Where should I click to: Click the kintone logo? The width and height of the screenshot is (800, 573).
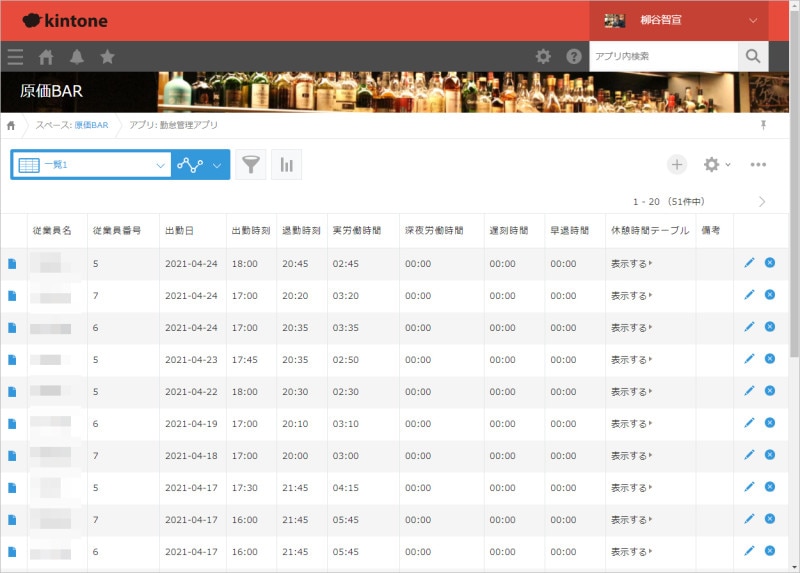tap(65, 20)
